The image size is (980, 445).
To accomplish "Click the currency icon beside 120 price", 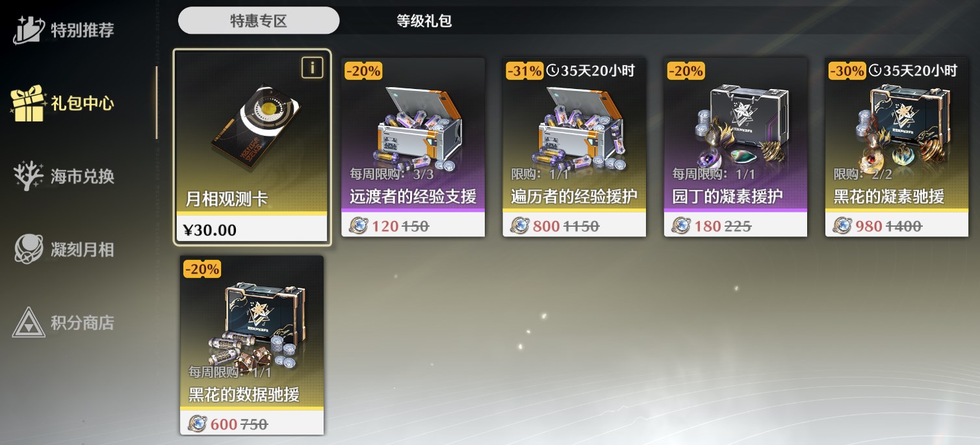I will (358, 226).
